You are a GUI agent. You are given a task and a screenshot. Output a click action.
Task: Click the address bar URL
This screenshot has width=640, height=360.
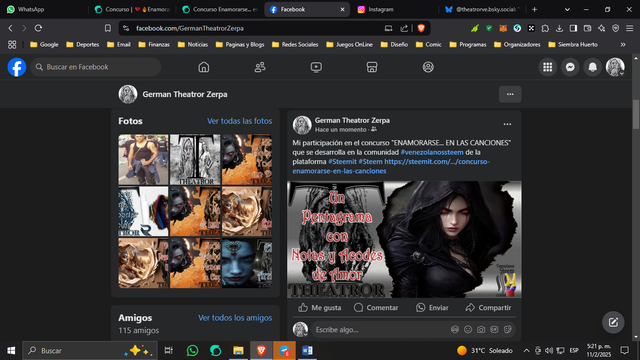[x=190, y=28]
